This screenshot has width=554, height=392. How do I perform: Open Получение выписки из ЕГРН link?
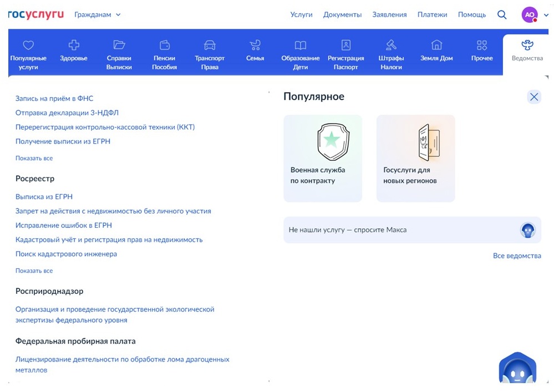[x=63, y=141]
